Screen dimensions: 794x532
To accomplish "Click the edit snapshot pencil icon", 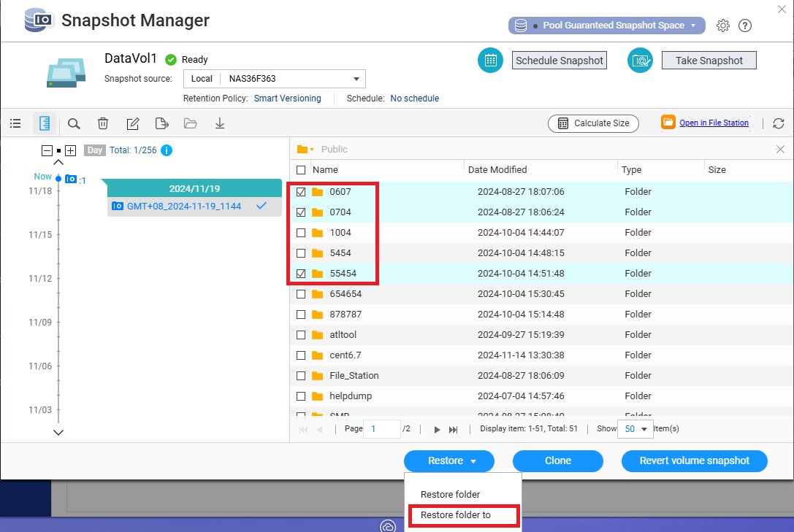I will point(133,123).
